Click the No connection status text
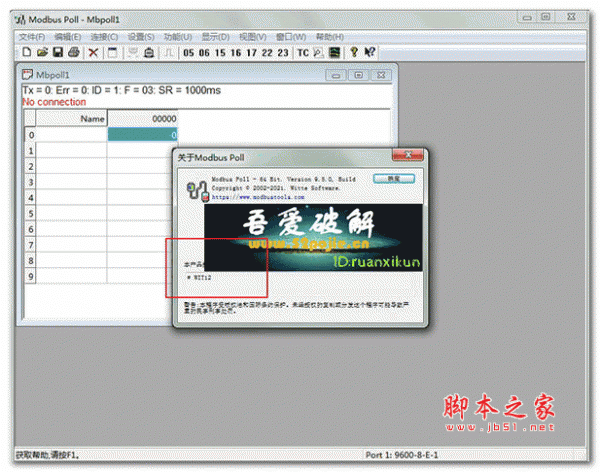This screenshot has width=600, height=472. point(54,102)
